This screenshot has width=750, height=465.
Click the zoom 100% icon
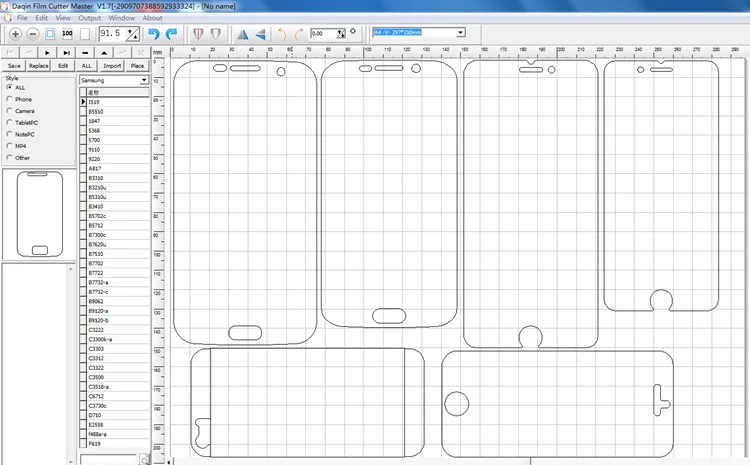(x=66, y=34)
